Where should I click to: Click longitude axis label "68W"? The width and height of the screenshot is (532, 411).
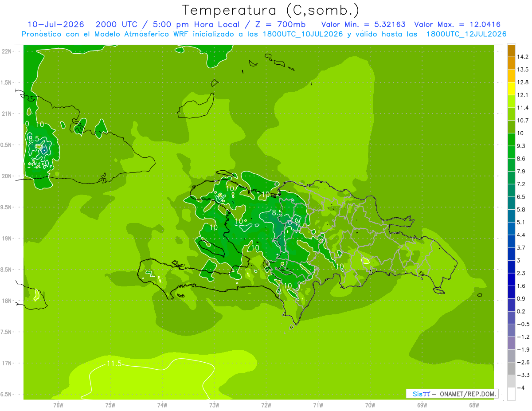474,405
